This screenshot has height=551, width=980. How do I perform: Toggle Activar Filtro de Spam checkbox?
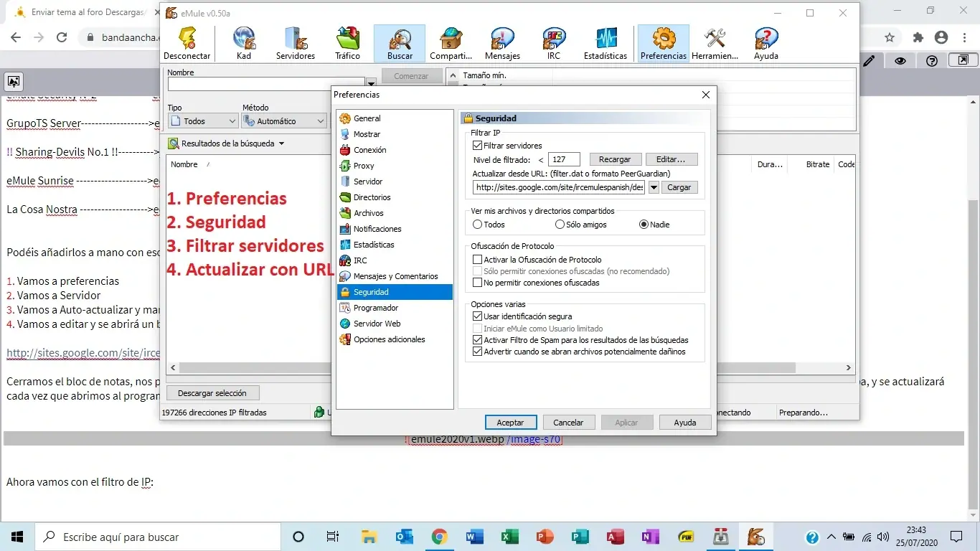click(478, 340)
